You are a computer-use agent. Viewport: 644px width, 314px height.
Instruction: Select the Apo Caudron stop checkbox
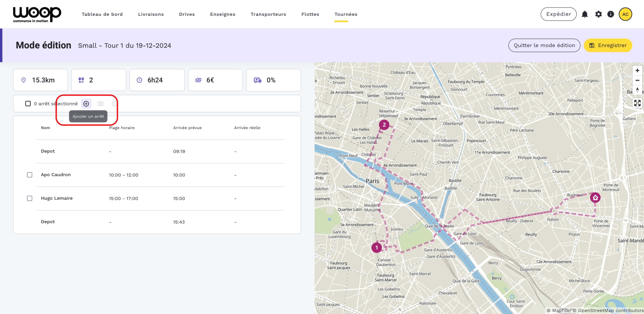[x=29, y=175]
